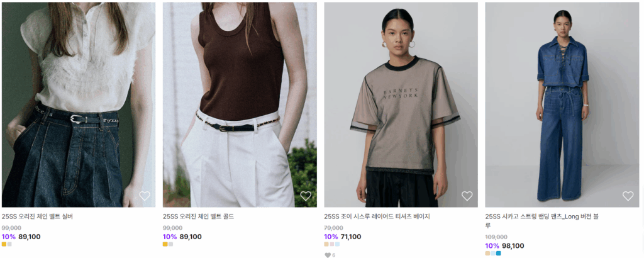Pick the bright blue swatch for Chicago pants
The image size is (644, 258).
tap(499, 254)
